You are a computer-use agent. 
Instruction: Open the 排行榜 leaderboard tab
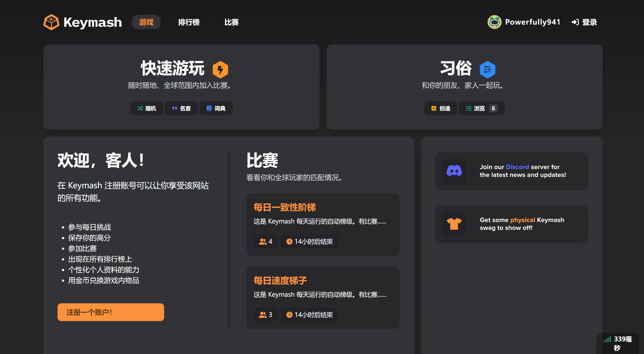tap(189, 22)
